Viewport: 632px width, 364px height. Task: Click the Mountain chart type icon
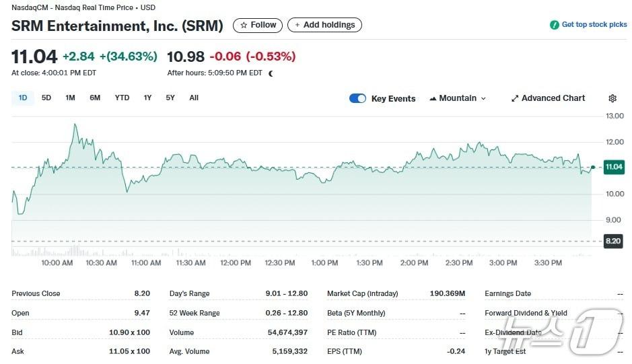tap(433, 98)
